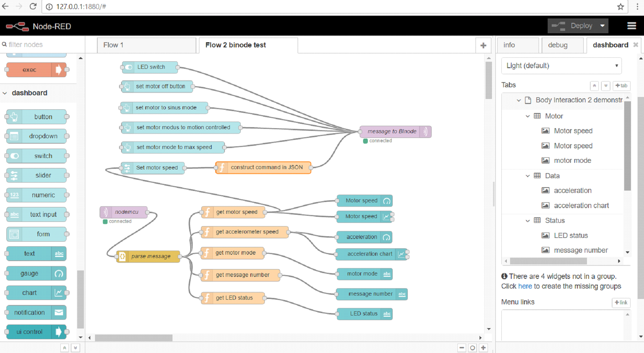The image size is (644, 353).
Task: Pick the text palette node
Action: 36,254
